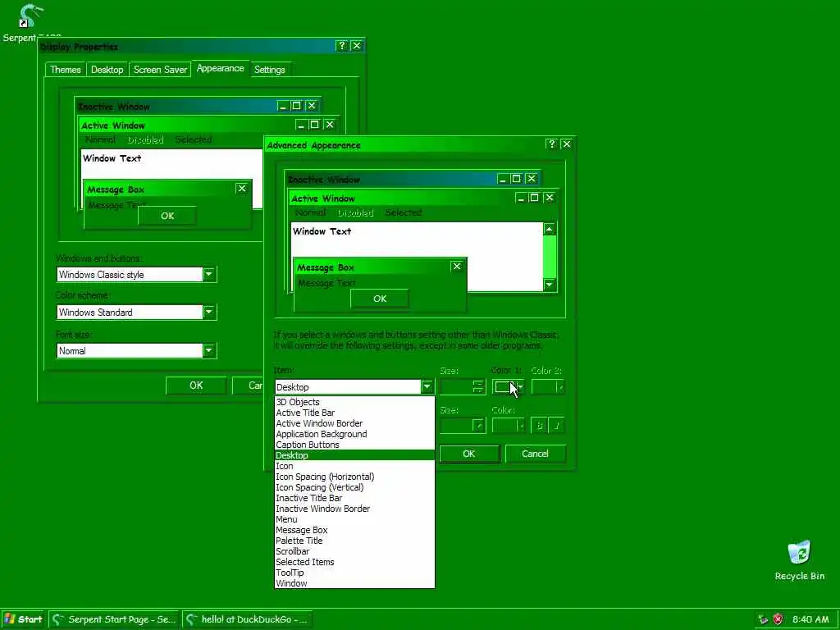The width and height of the screenshot is (840, 630).
Task: Click preview Message Box OK in Advanced Appearance
Action: click(x=380, y=299)
